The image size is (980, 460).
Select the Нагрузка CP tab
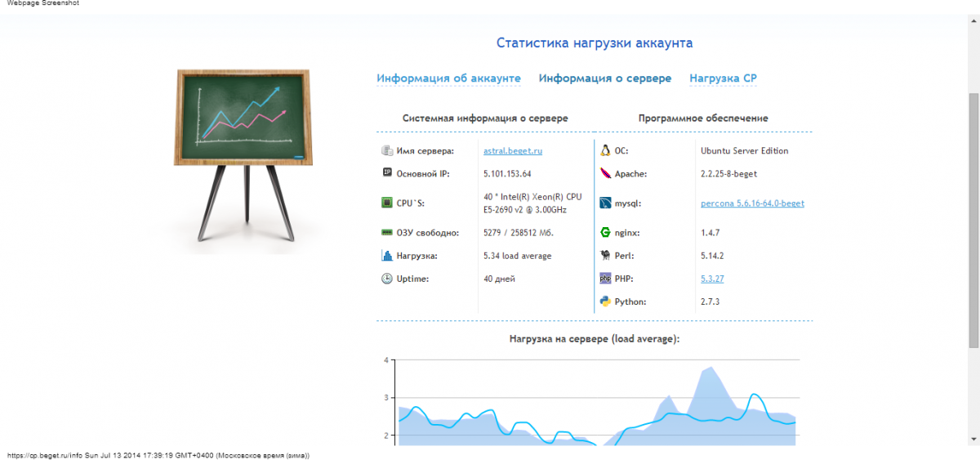(724, 78)
